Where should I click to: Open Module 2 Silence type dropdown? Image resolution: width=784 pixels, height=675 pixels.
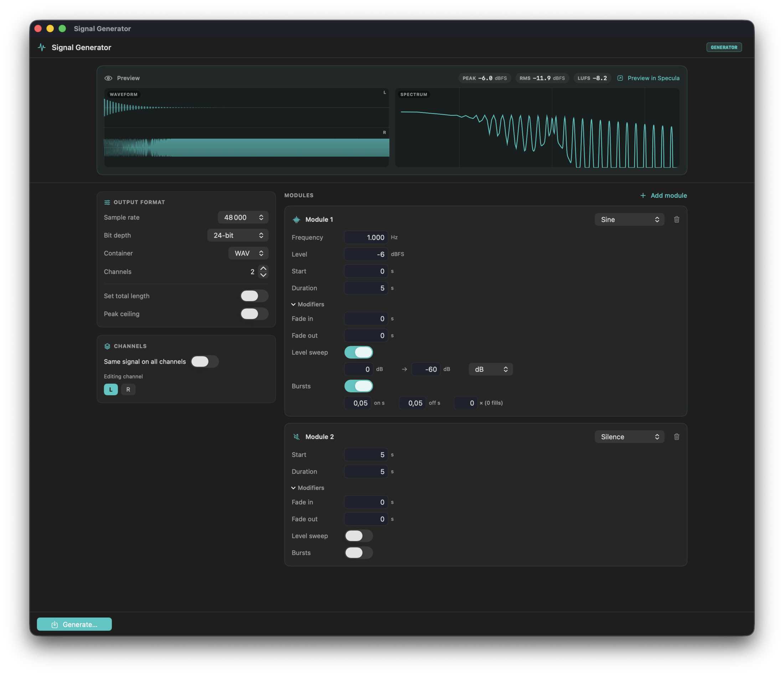[630, 437]
